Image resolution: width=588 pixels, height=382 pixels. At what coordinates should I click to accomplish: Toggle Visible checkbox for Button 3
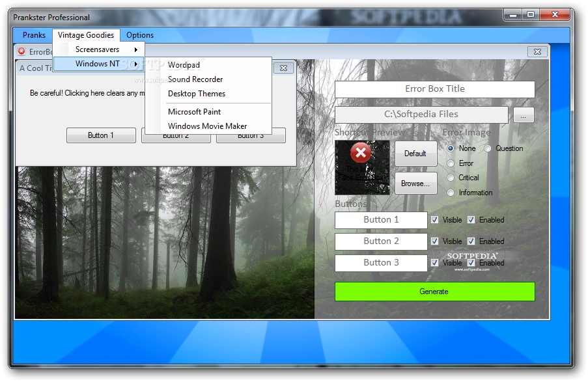point(434,262)
